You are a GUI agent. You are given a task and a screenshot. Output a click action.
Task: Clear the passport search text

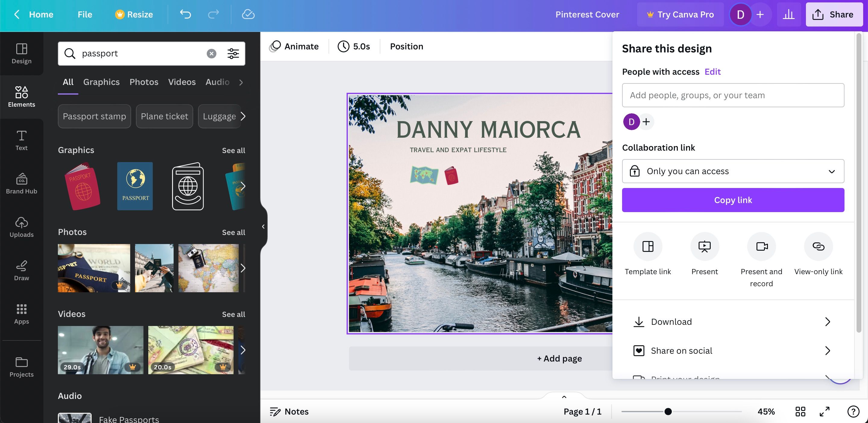211,53
